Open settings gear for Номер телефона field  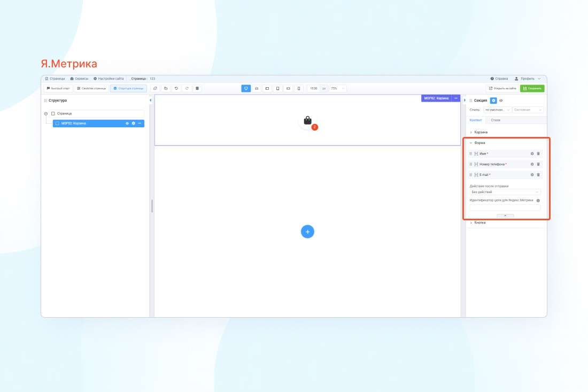[x=532, y=164]
